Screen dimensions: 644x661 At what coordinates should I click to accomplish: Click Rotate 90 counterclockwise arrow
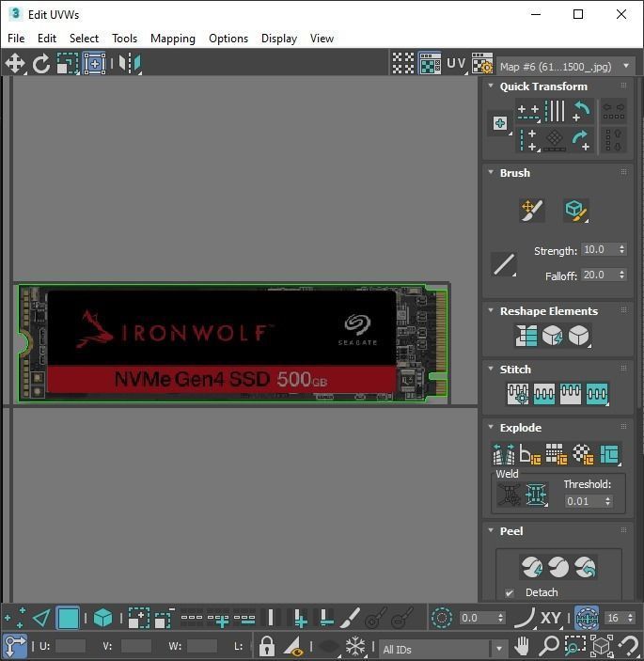tap(582, 111)
